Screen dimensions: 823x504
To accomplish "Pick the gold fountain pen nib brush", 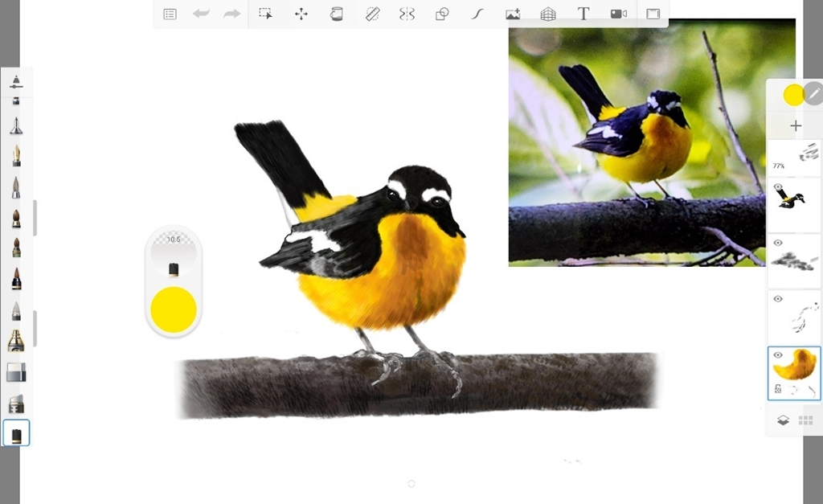I will click(16, 156).
